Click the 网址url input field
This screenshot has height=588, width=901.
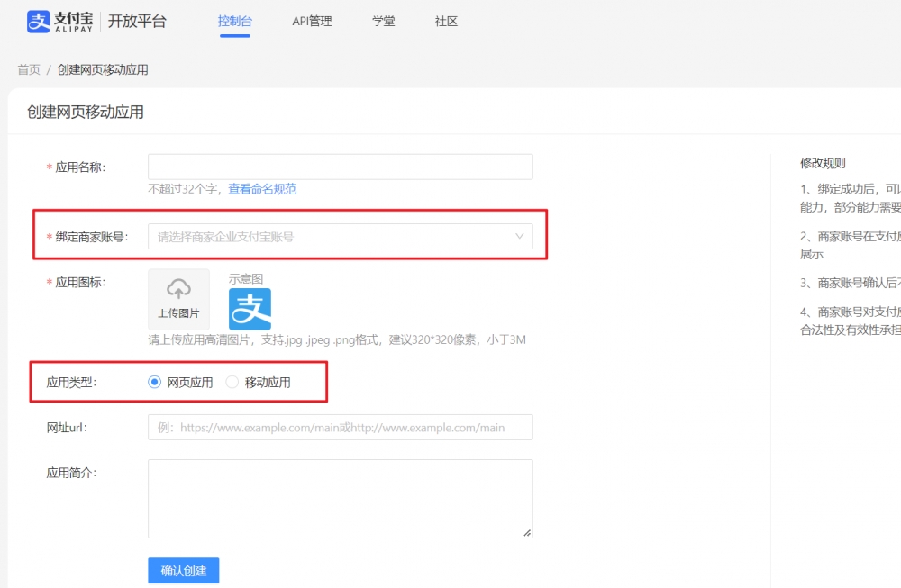(340, 428)
